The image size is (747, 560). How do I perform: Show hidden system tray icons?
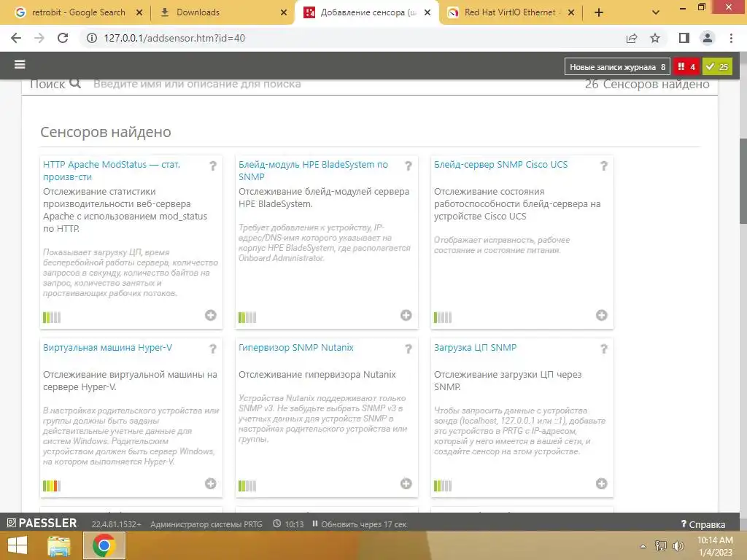pos(643,546)
